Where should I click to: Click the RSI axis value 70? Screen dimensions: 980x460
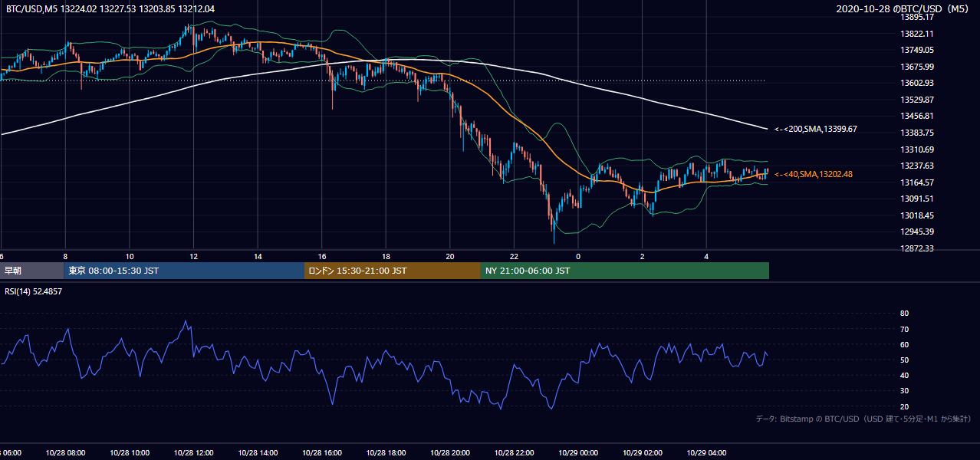(904, 329)
